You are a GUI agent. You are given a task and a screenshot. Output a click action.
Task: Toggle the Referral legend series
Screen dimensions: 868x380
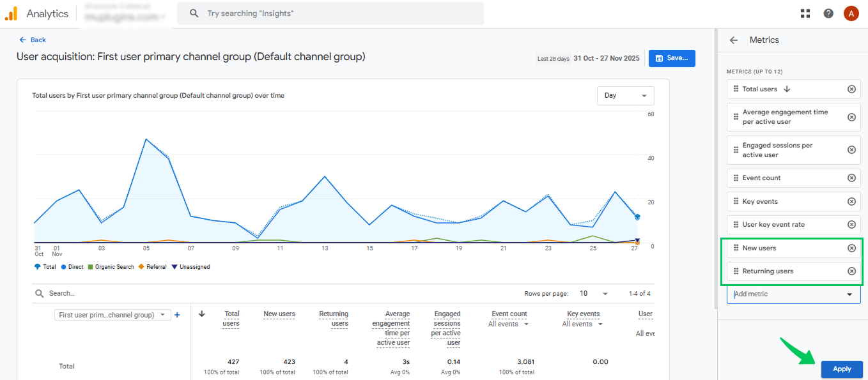[152, 267]
